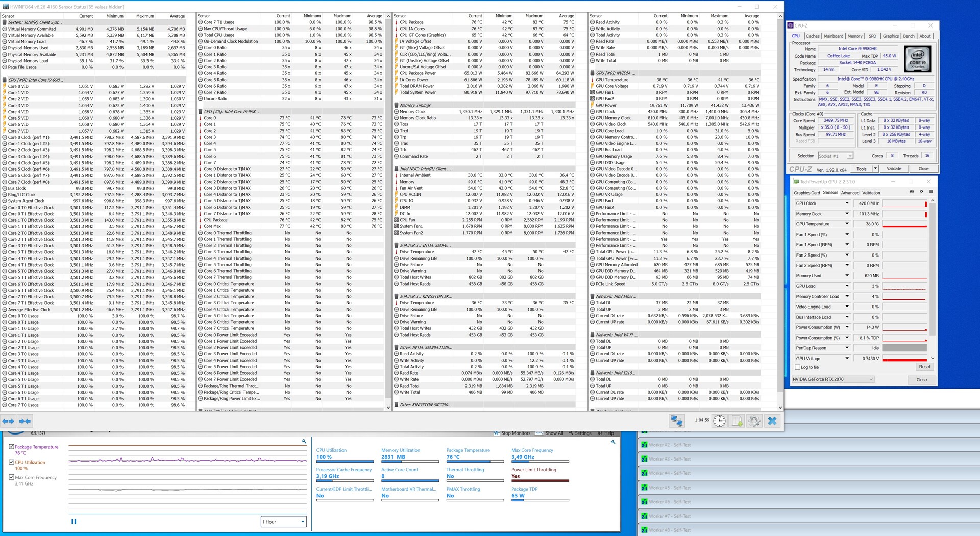Open the Bench tab in CPU-Z
Image resolution: width=980 pixels, height=536 pixels.
pyautogui.click(x=909, y=36)
